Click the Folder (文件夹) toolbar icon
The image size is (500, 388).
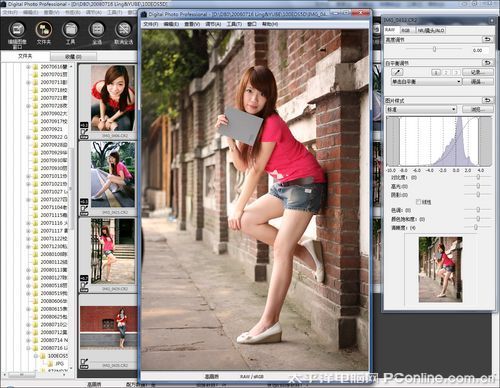click(44, 29)
